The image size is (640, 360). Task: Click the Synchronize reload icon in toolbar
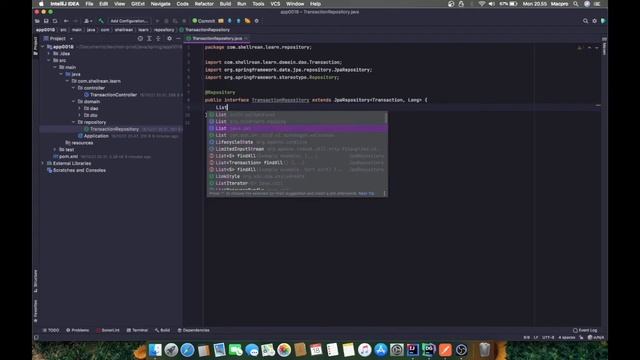(x=55, y=21)
